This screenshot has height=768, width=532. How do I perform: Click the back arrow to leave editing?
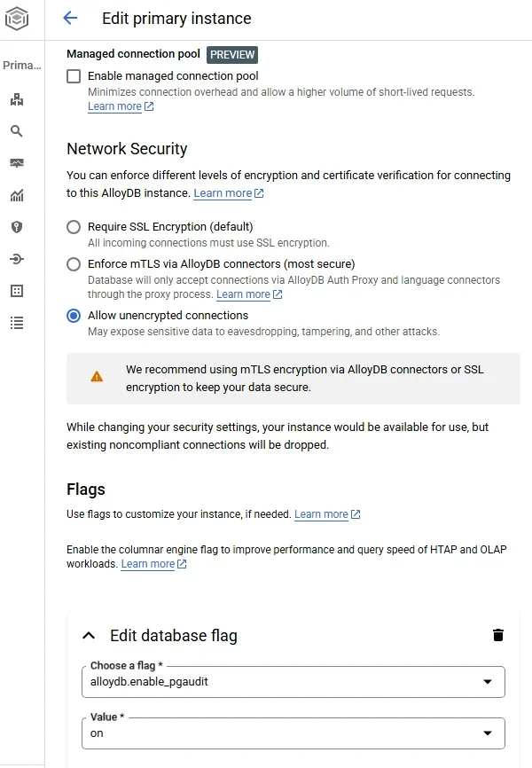[71, 19]
